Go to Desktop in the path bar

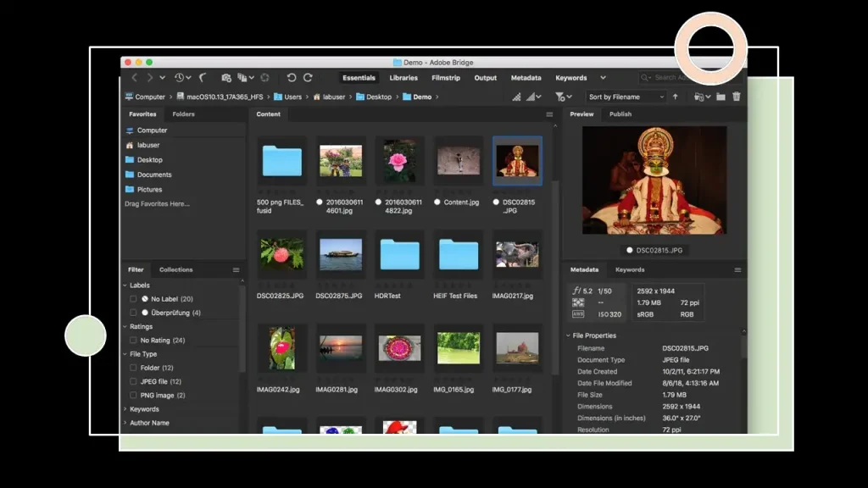click(x=378, y=97)
